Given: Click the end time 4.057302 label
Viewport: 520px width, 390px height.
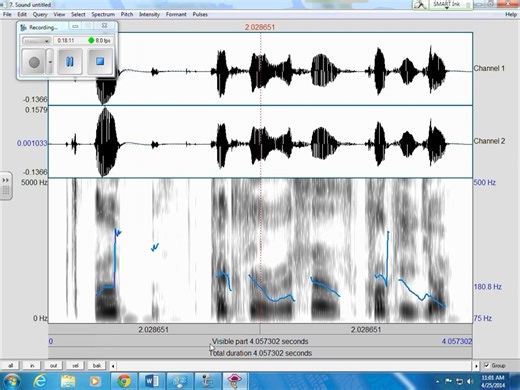Looking at the screenshot, I should [x=457, y=341].
